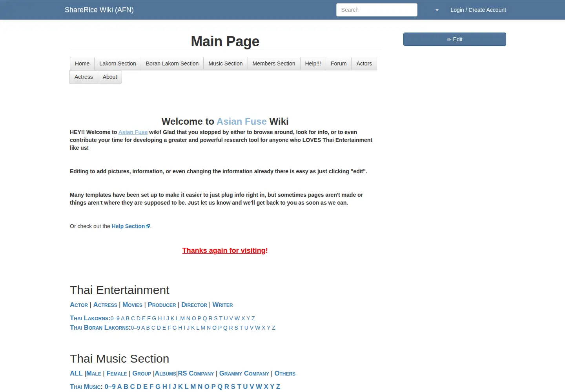Viewport: 565px width, 392px height.
Task: Select the Home tab
Action: 82,64
